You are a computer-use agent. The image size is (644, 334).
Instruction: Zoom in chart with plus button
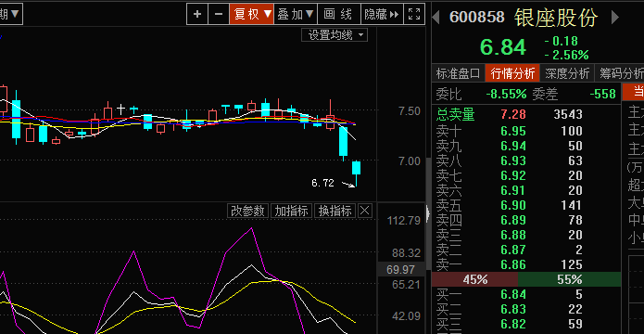(197, 15)
